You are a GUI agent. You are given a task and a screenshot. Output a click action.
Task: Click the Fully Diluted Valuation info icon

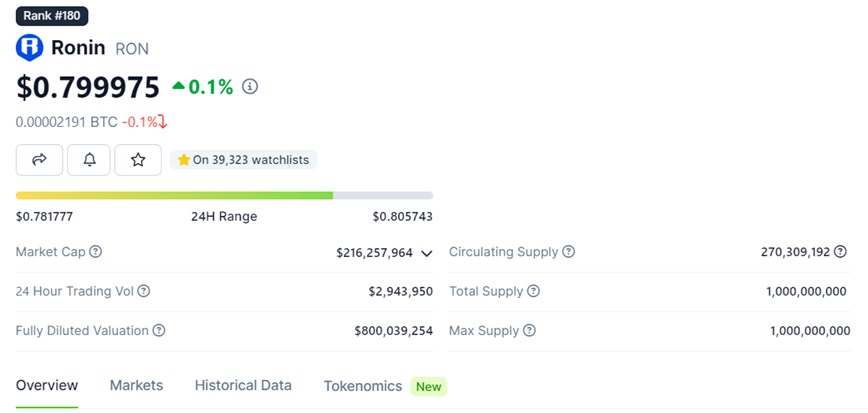coord(159,330)
